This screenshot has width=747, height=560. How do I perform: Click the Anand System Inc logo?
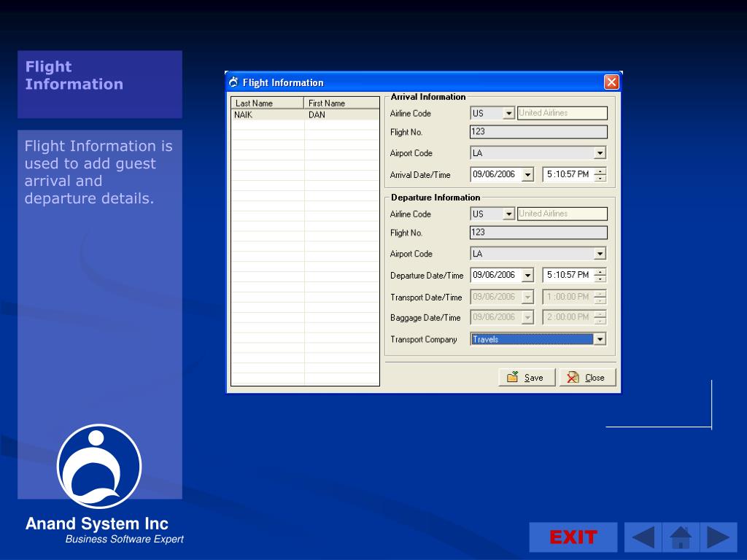click(x=99, y=466)
